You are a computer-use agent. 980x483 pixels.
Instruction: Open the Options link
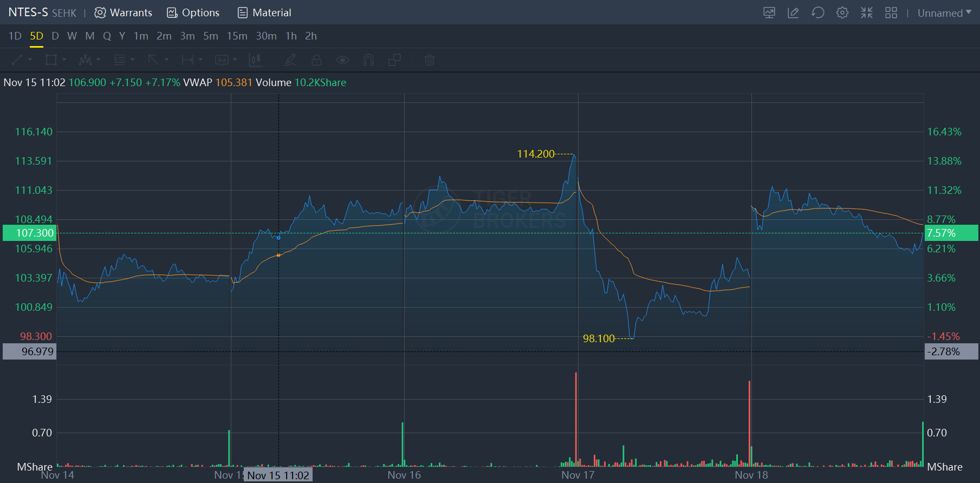coord(200,12)
